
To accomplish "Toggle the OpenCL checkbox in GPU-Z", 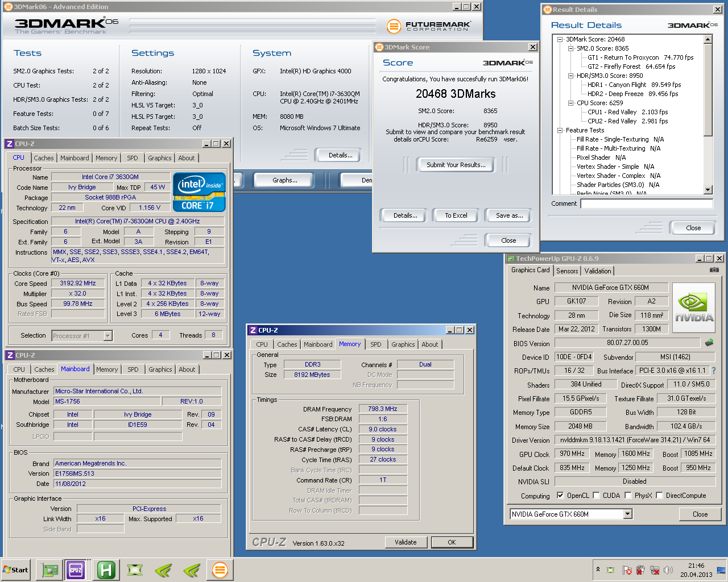I will coord(560,495).
